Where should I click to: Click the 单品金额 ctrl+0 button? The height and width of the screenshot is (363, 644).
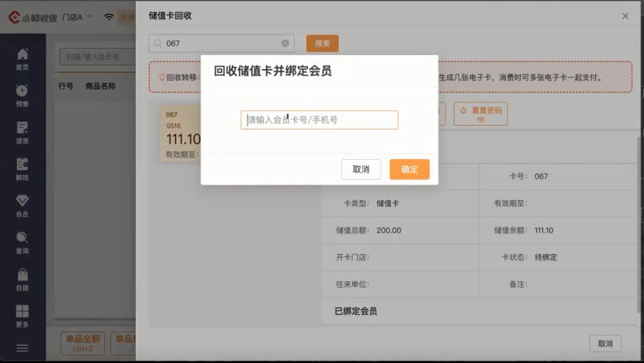pos(82,344)
